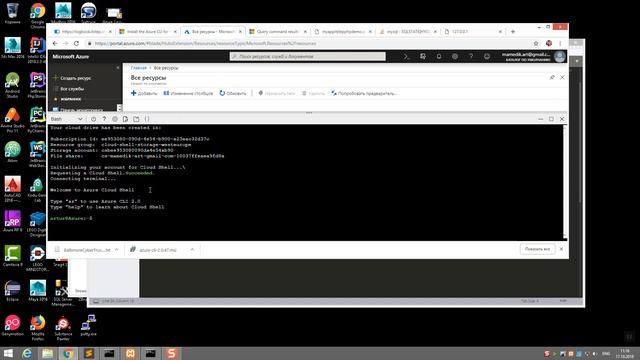Click Главная breadcrumb link
This screenshot has height=360, width=640.
click(139, 68)
